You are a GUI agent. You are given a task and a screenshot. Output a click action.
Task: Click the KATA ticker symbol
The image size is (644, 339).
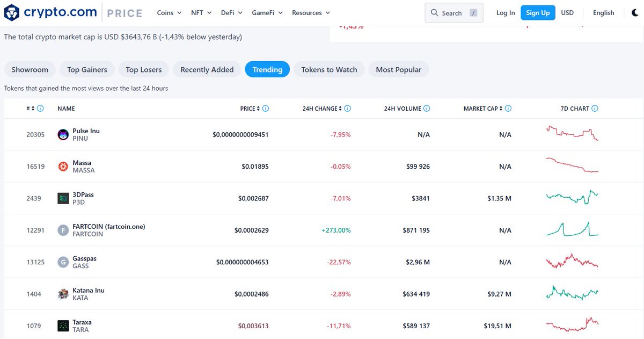[80, 298]
